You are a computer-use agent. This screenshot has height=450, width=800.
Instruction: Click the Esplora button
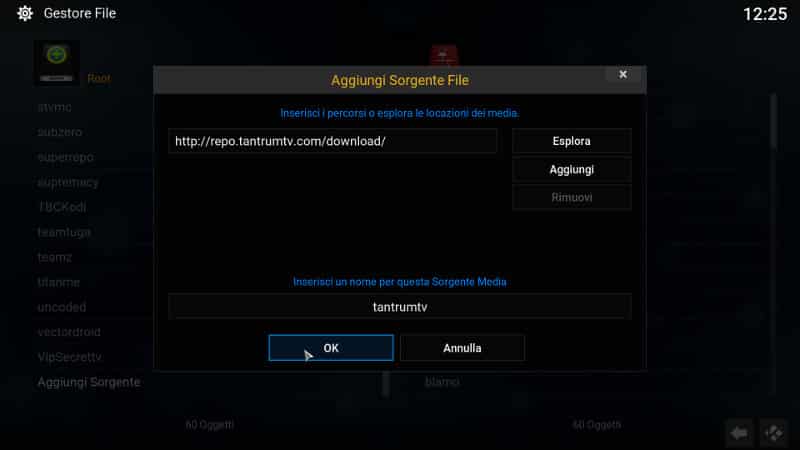(571, 141)
